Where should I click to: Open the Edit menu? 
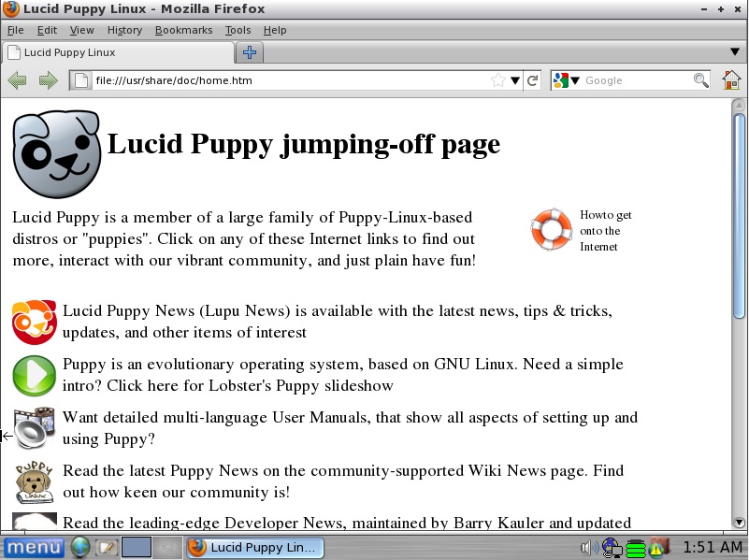point(47,30)
